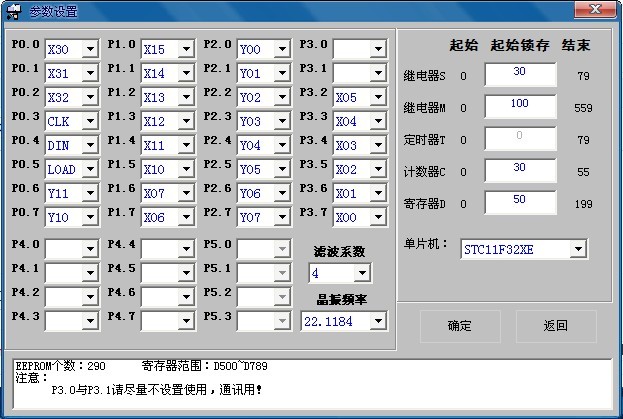Click the 寄存器D field showing 50

(x=519, y=203)
